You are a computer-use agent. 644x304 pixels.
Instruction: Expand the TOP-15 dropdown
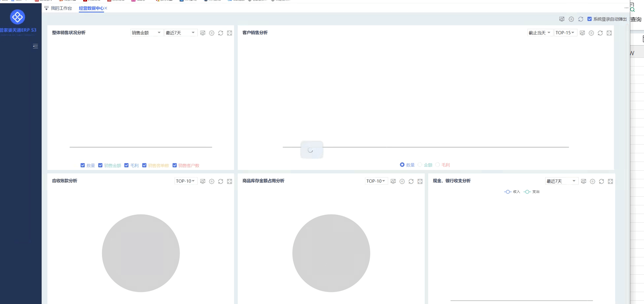[x=565, y=33]
